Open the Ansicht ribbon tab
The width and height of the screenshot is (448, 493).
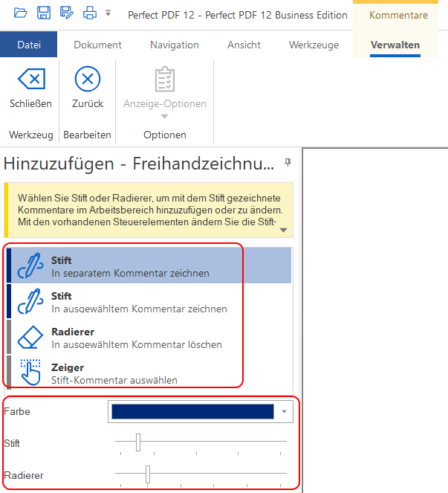tap(244, 45)
